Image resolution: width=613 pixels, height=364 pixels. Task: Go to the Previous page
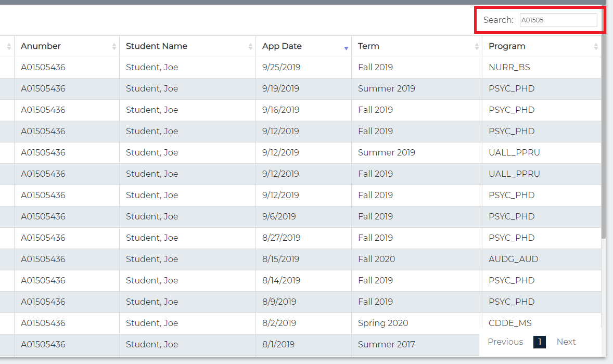coord(505,342)
